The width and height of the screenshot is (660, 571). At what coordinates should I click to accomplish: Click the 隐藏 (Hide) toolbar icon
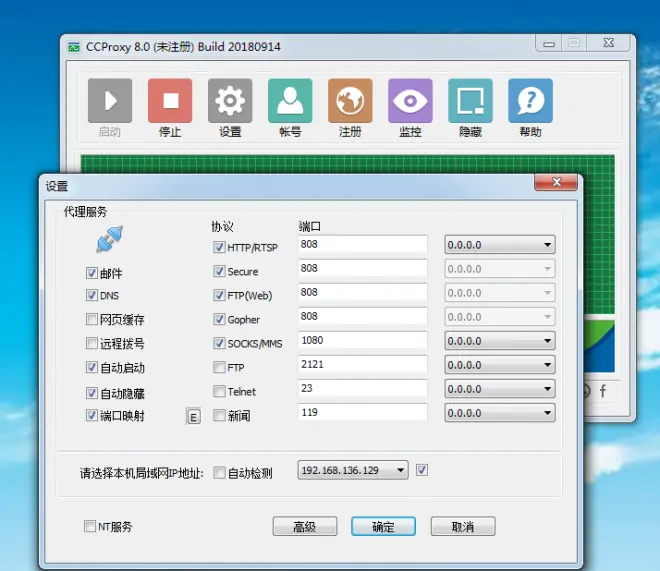(471, 101)
